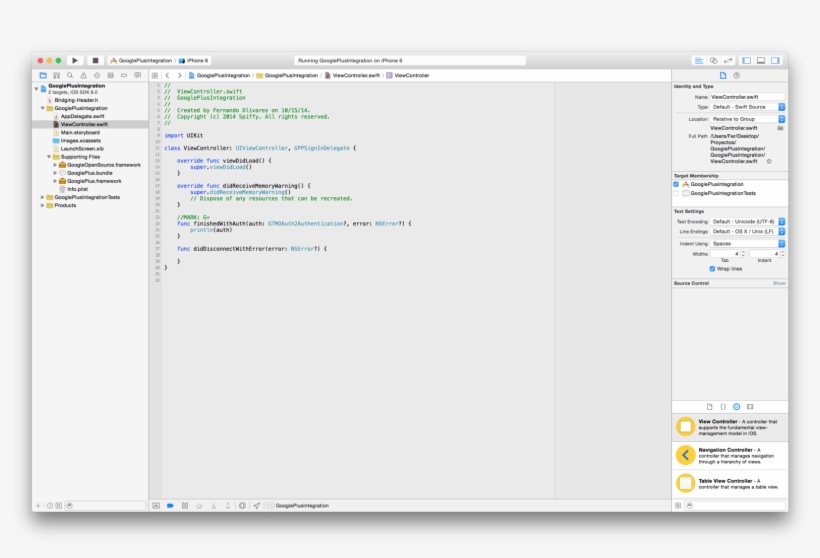
Task: Toggle the Navigator panel visibility
Action: pos(746,61)
